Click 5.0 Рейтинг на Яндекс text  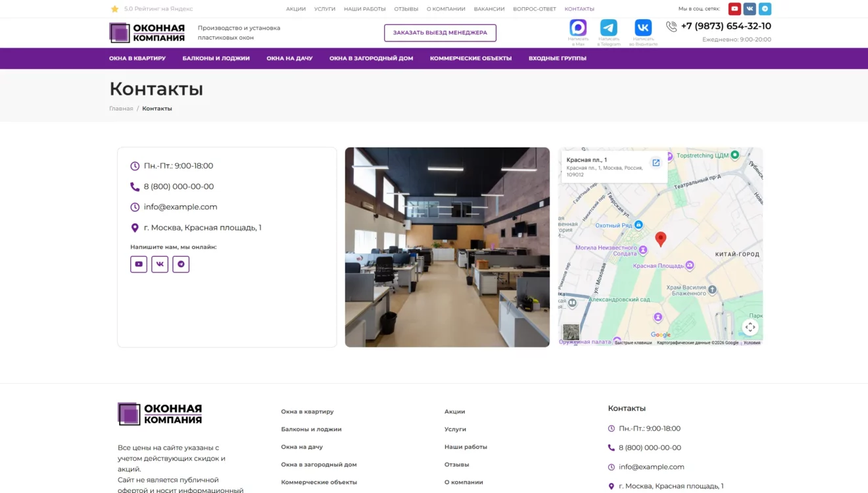point(158,9)
